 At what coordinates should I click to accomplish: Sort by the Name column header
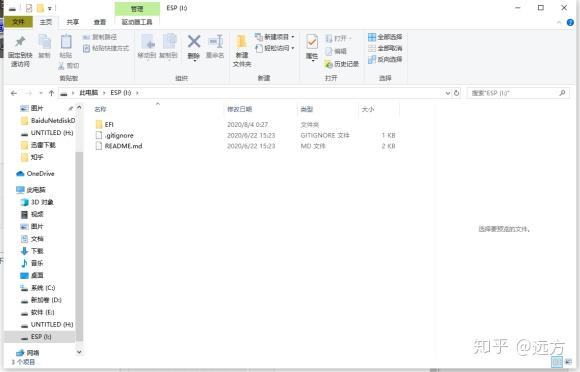[100, 109]
